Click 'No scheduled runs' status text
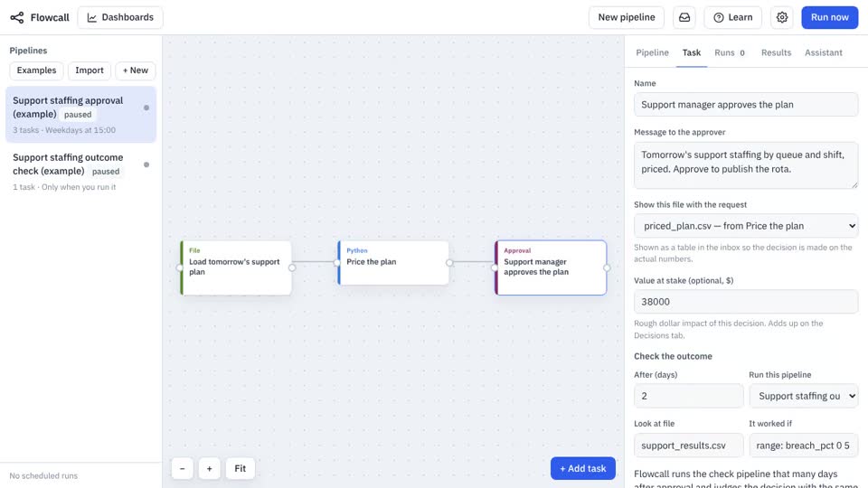The width and height of the screenshot is (868, 488). [x=43, y=476]
